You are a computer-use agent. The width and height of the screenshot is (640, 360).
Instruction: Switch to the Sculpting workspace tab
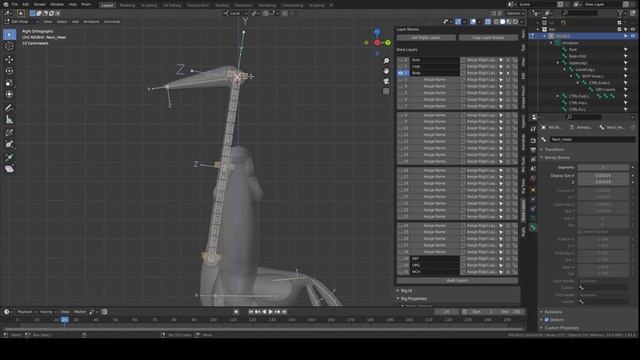point(149,5)
